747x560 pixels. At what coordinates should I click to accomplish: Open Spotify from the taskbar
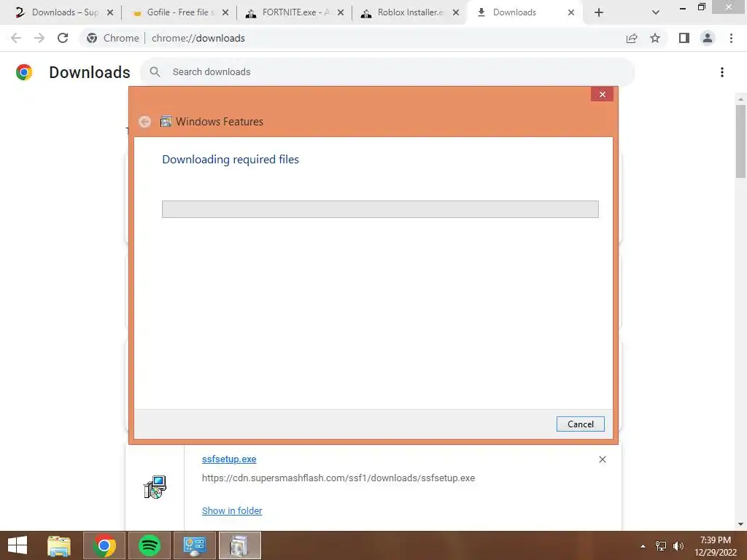(150, 545)
